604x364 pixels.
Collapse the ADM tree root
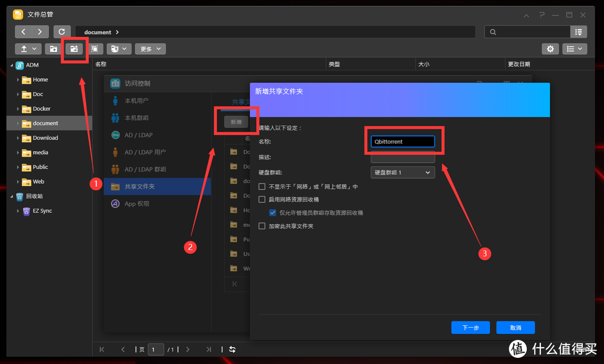click(12, 65)
